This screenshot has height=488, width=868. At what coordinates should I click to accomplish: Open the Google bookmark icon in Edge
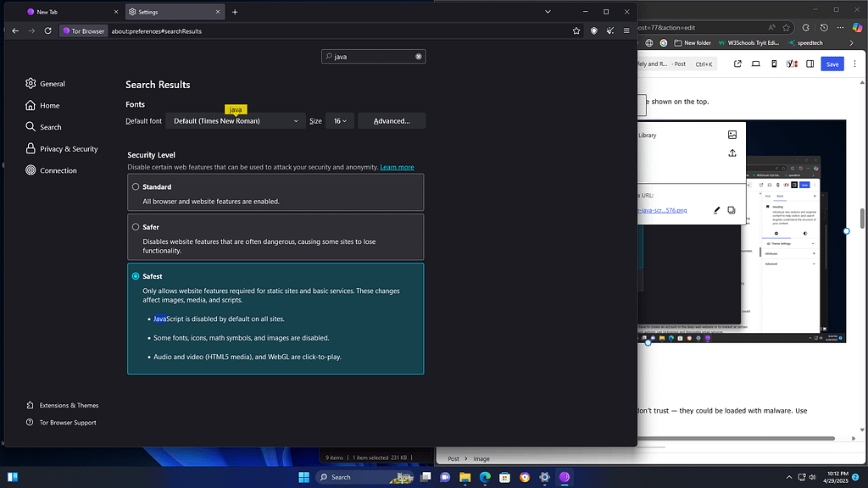point(663,42)
